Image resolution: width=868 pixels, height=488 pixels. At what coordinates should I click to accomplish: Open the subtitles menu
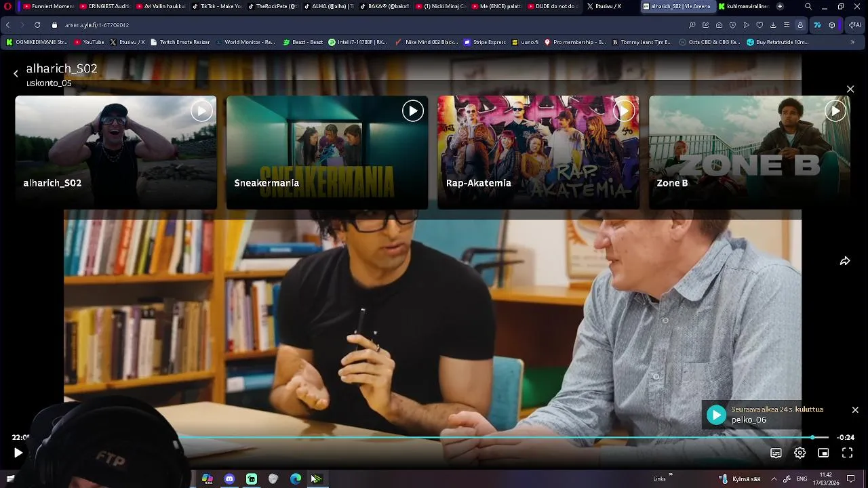[x=776, y=453]
